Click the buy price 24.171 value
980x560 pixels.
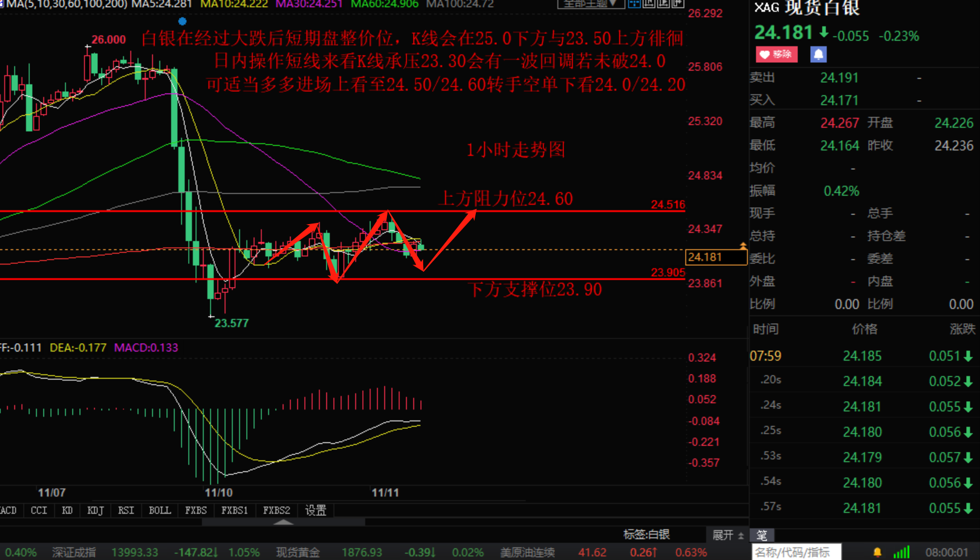[839, 100]
